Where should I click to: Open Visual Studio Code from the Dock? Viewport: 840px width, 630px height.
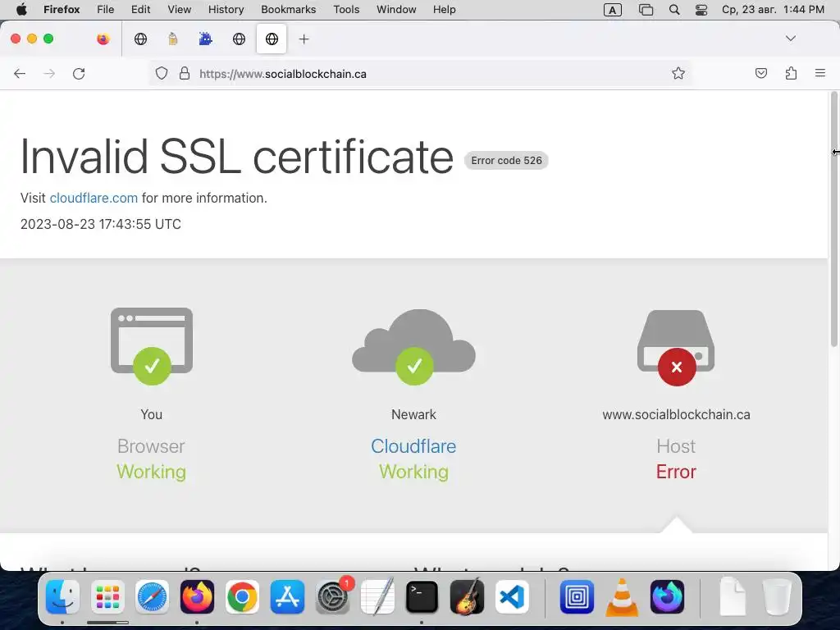pos(512,597)
